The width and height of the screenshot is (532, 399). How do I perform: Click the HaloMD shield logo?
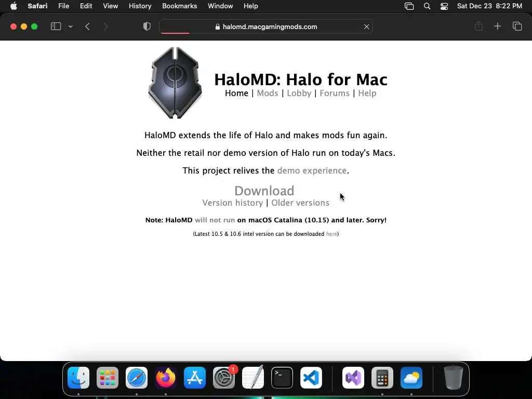coord(175,83)
